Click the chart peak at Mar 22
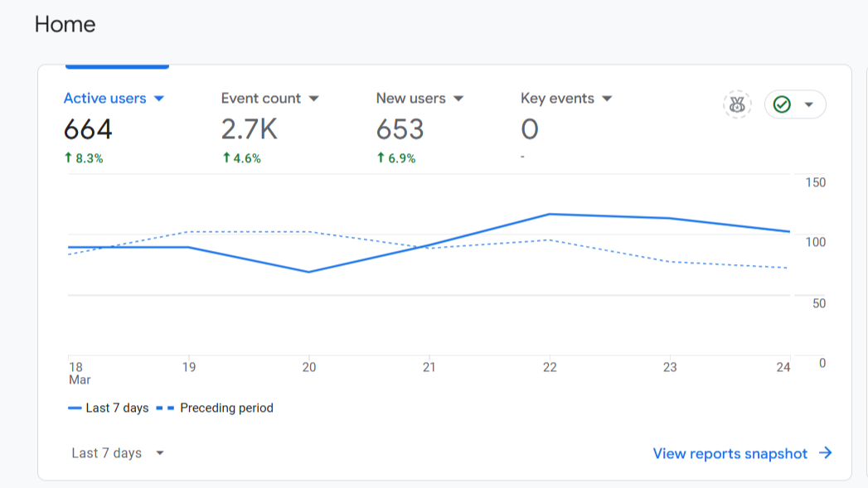Viewport: 868px width, 488px height. point(550,214)
